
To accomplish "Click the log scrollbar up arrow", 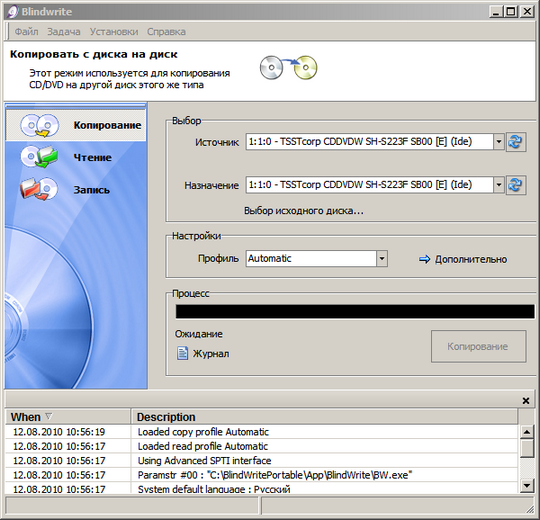I will coord(527,431).
